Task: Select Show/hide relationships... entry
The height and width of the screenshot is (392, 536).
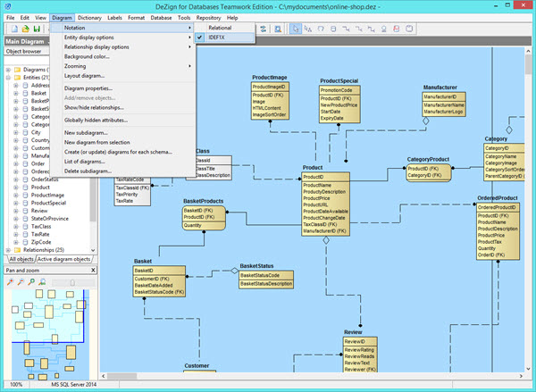Action: [122, 107]
